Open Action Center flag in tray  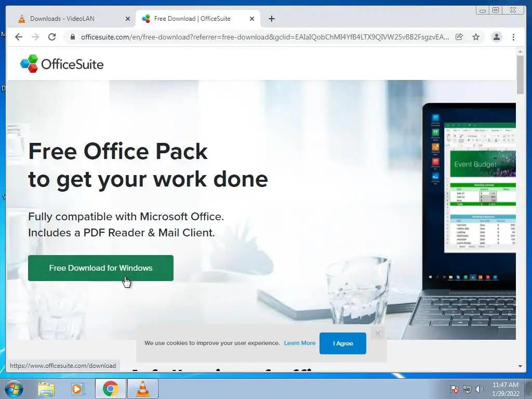click(455, 389)
